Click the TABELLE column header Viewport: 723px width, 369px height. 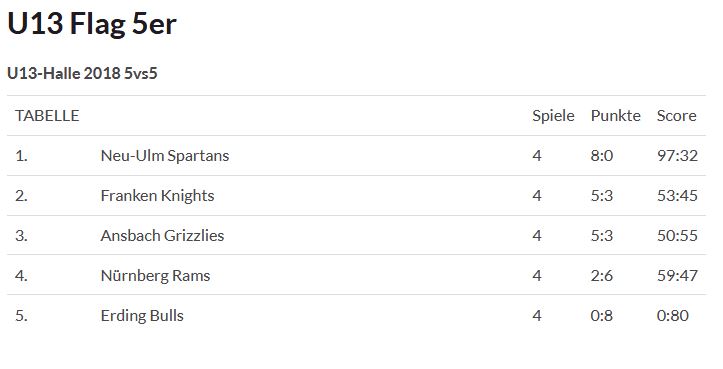coord(47,116)
